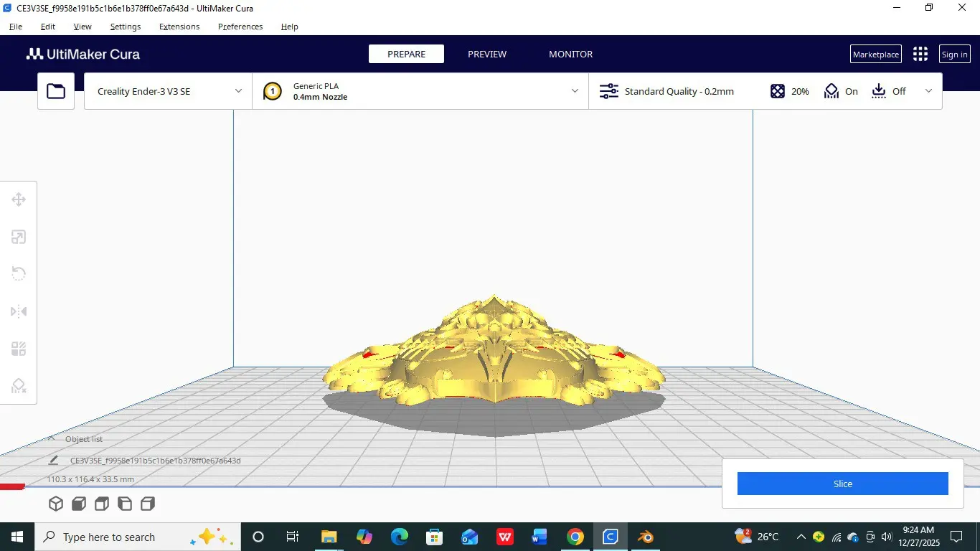Open the Marketplace

tap(876, 54)
